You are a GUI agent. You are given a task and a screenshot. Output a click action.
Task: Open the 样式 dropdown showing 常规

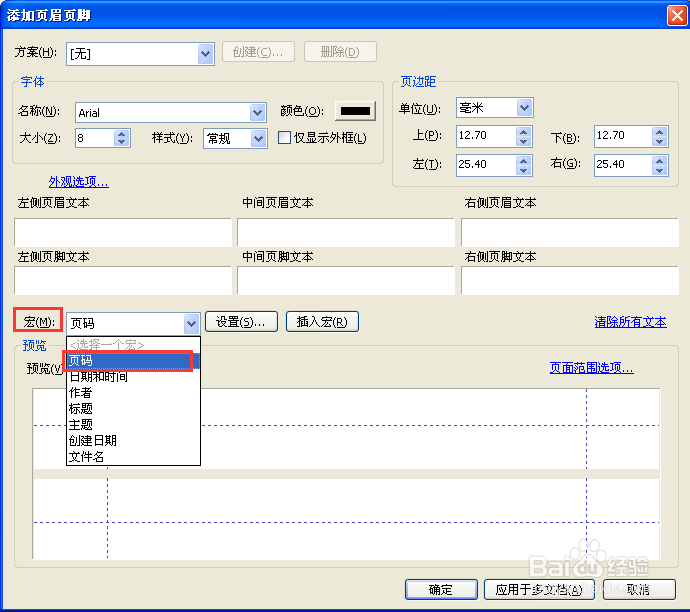pos(259,139)
